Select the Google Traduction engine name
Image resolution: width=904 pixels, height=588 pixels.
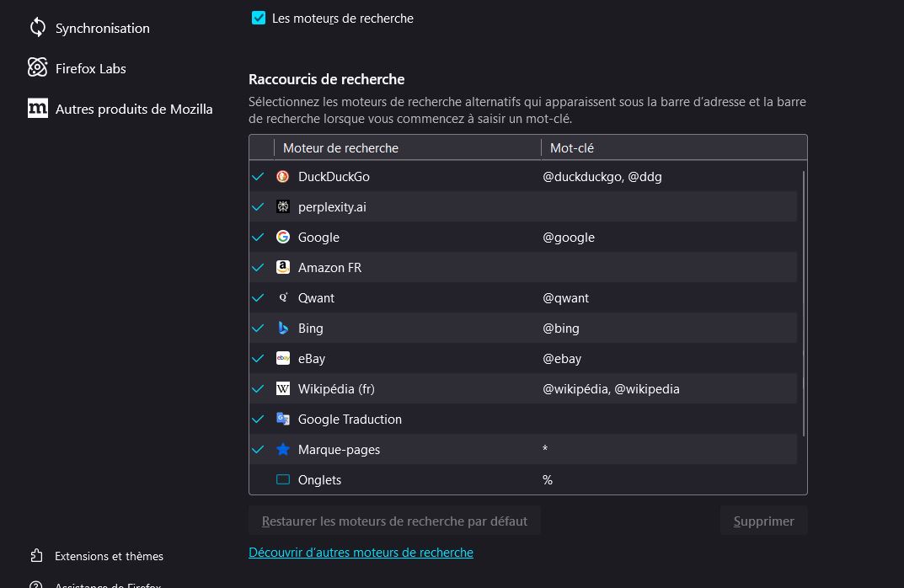click(350, 419)
